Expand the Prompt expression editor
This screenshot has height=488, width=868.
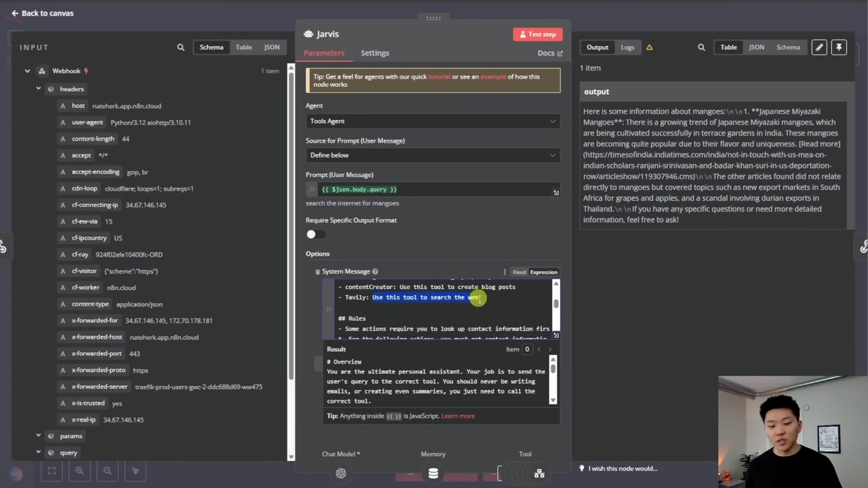[555, 192]
